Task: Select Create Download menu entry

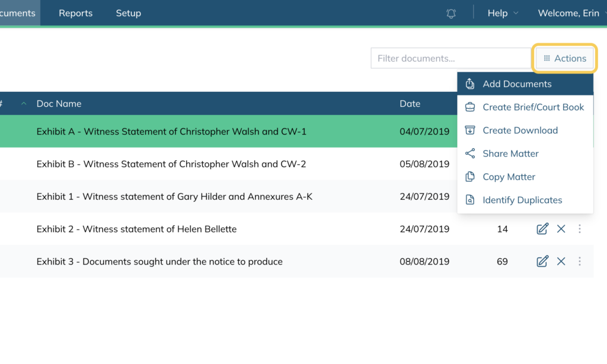Action: [x=525, y=130]
